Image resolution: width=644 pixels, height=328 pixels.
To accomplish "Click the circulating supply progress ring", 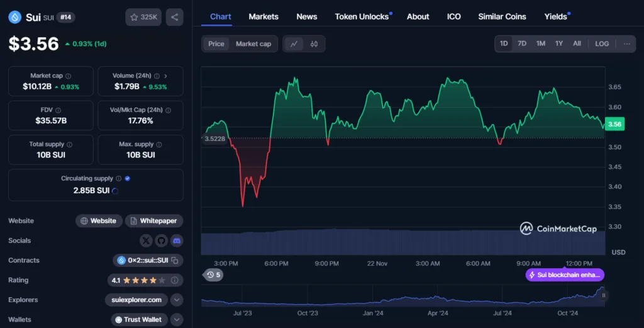I will [x=115, y=191].
